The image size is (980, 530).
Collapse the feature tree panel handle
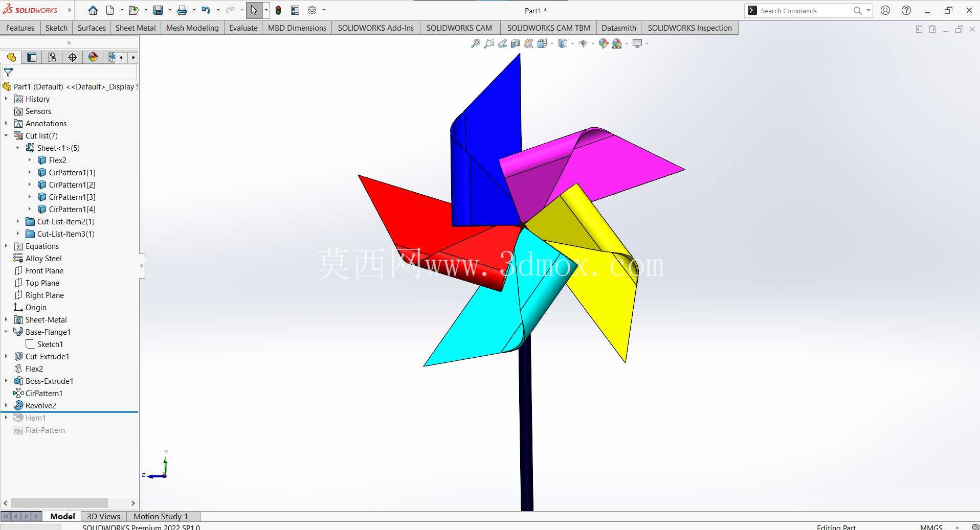[142, 266]
